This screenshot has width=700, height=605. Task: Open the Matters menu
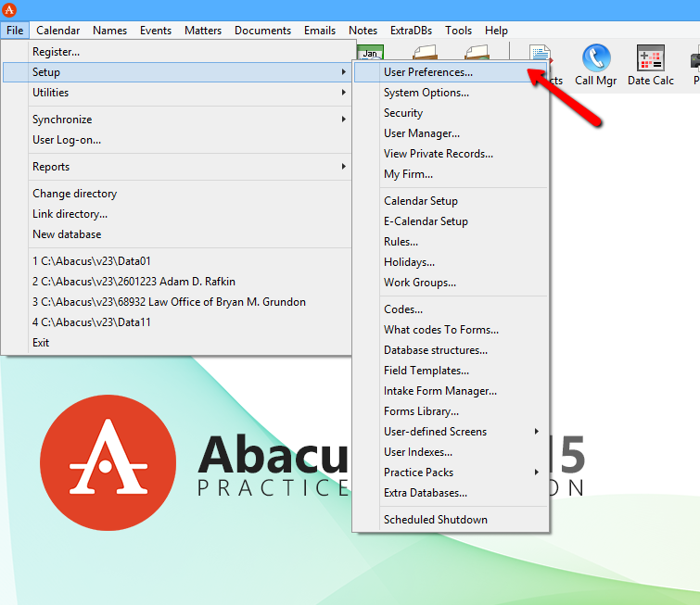click(x=203, y=31)
